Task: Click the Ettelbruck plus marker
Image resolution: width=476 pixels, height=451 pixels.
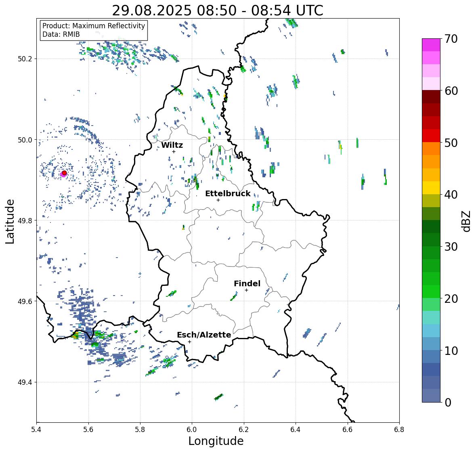Action: (218, 200)
